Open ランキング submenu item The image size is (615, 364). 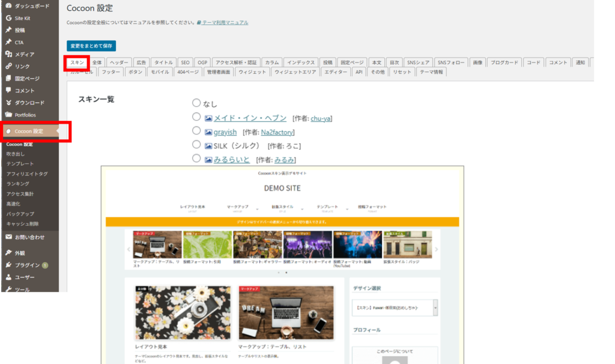(17, 184)
